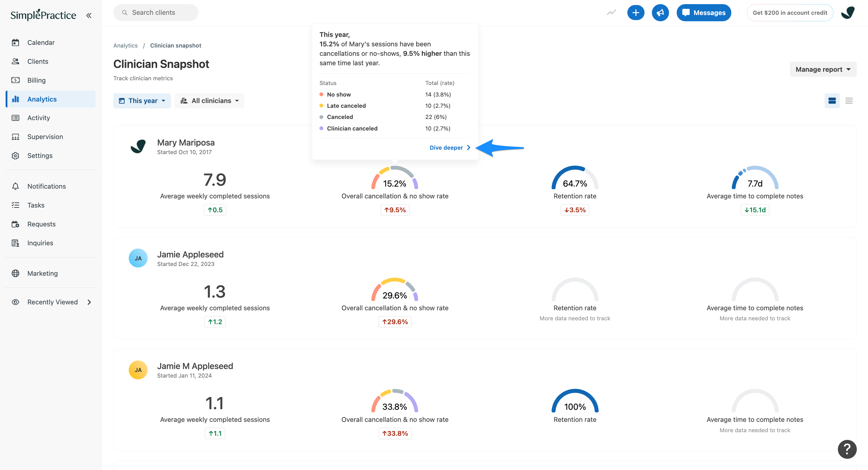Screen dimensions: 868x470
Task: Open the Manage report dropdown
Action: (x=823, y=69)
